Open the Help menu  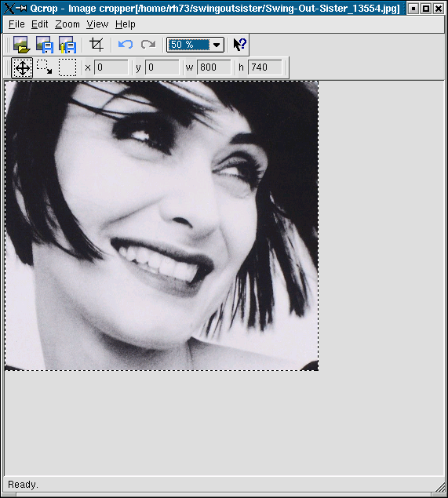pos(126,24)
